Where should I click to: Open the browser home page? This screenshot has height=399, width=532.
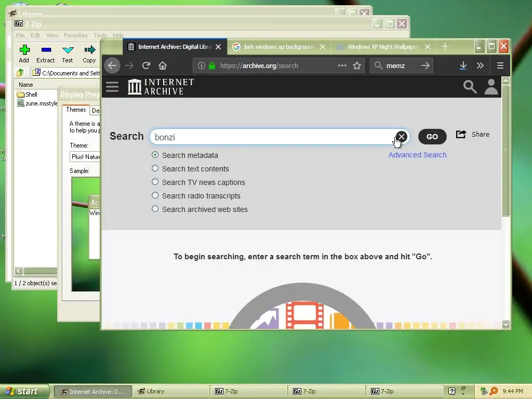point(163,65)
